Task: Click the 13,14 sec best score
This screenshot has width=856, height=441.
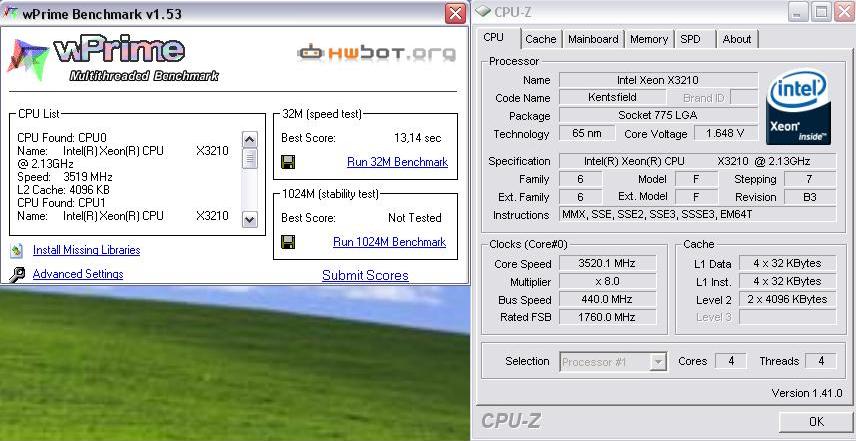Action: (418, 138)
